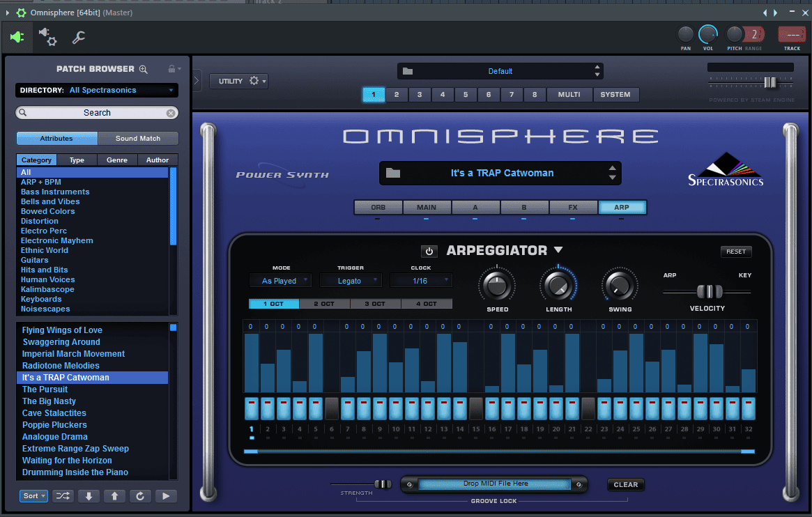Click the wrench settings icon

78,37
